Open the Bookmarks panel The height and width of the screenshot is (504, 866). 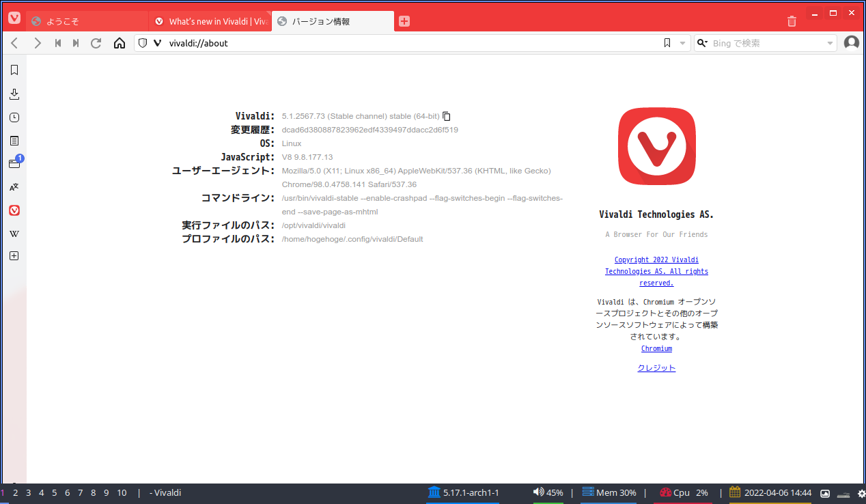coord(14,70)
